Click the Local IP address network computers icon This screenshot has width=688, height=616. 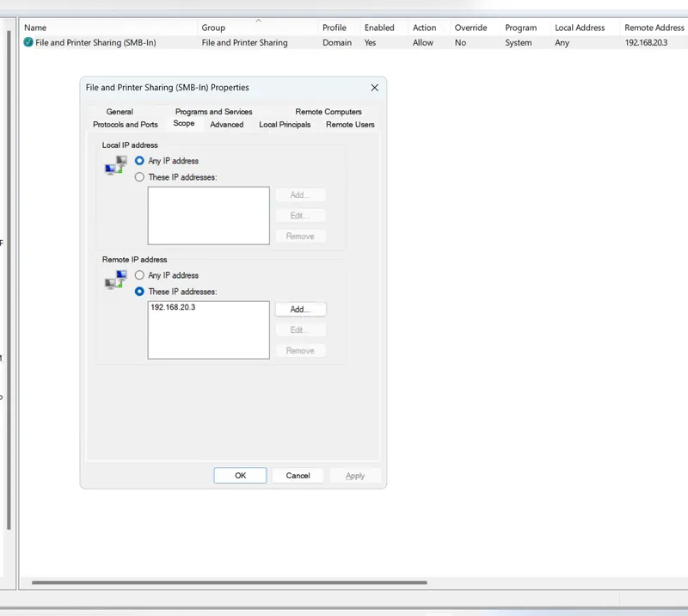click(x=116, y=165)
